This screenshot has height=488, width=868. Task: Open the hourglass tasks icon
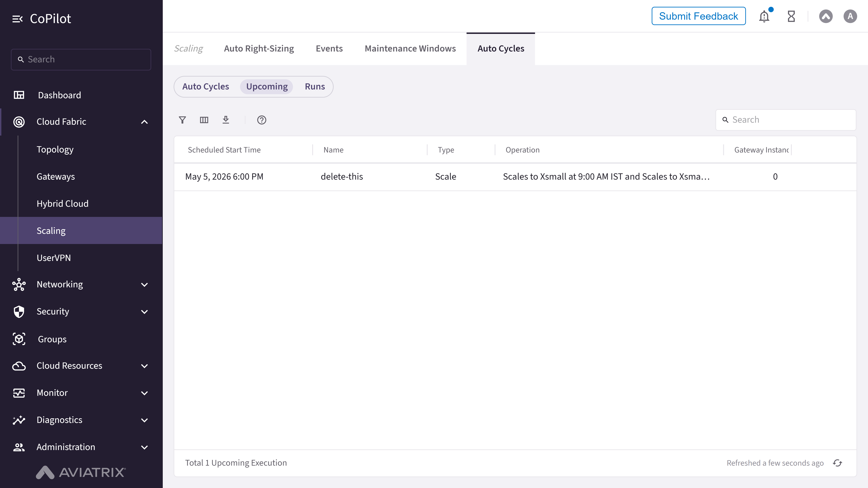[791, 16]
